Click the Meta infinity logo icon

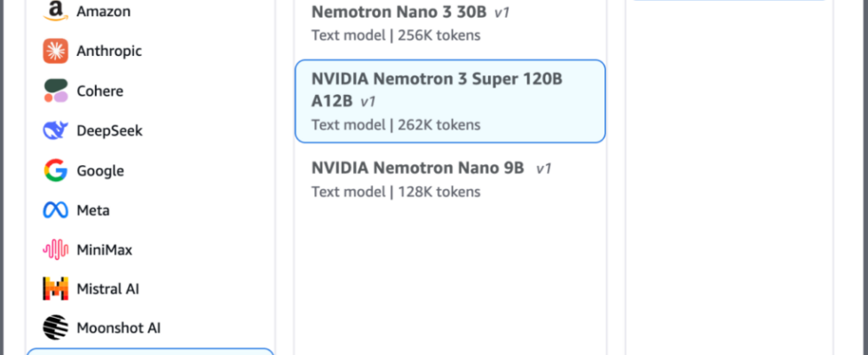click(55, 210)
